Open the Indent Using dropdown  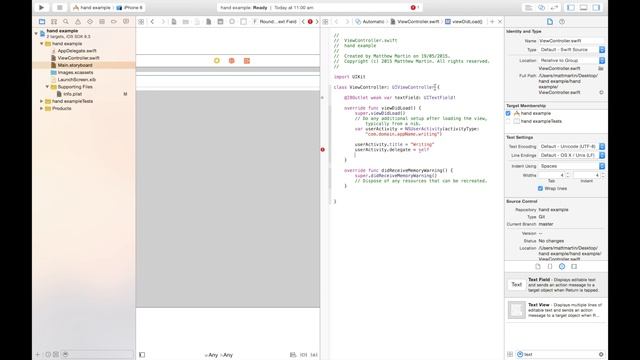pyautogui.click(x=572, y=166)
